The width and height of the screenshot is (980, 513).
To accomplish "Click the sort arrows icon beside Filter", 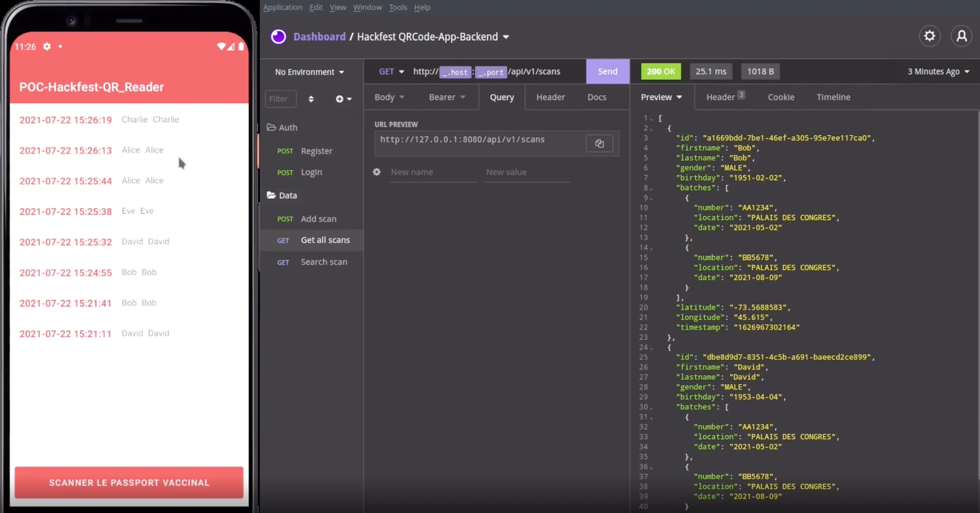I will (x=311, y=99).
